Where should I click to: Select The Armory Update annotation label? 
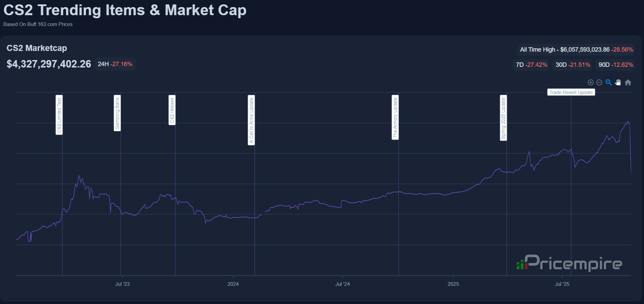tap(395, 117)
